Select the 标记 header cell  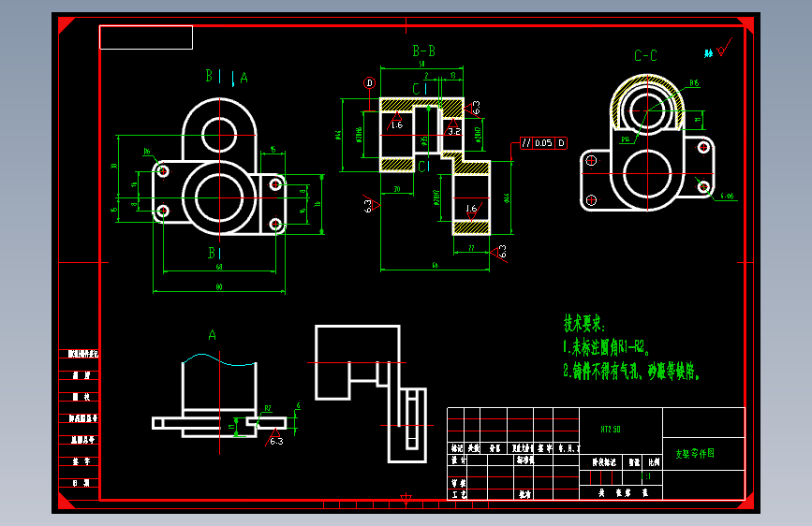click(x=457, y=448)
